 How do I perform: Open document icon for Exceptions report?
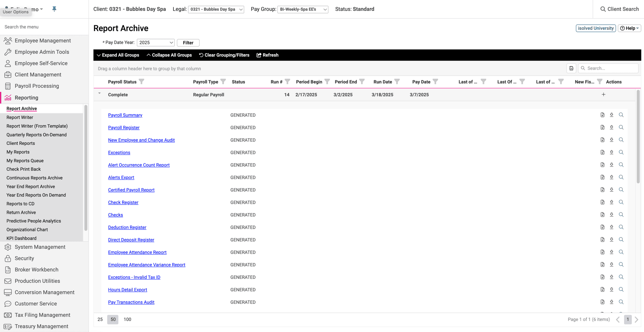(x=602, y=152)
